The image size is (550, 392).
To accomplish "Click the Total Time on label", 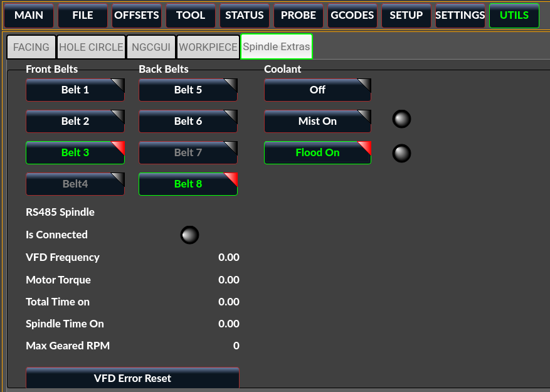I will tap(58, 302).
